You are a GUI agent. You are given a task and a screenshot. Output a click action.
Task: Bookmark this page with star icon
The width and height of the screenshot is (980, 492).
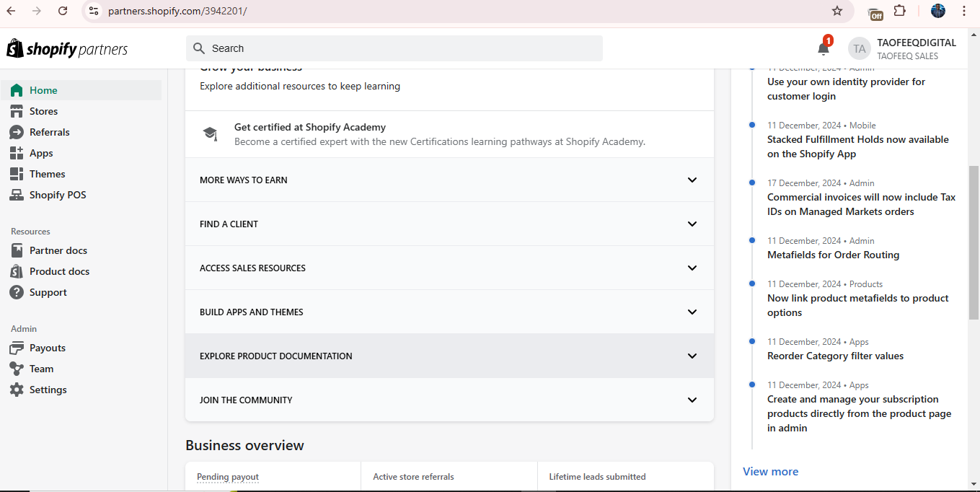pos(837,11)
